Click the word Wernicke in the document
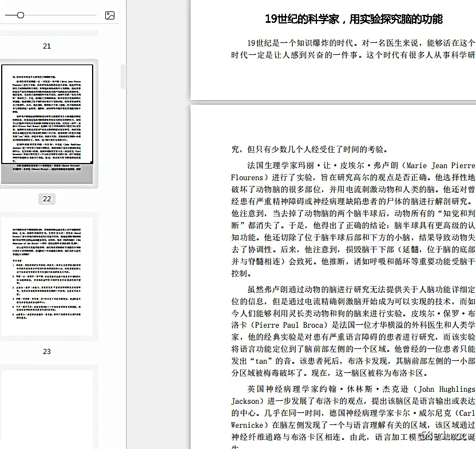 click(x=247, y=425)
